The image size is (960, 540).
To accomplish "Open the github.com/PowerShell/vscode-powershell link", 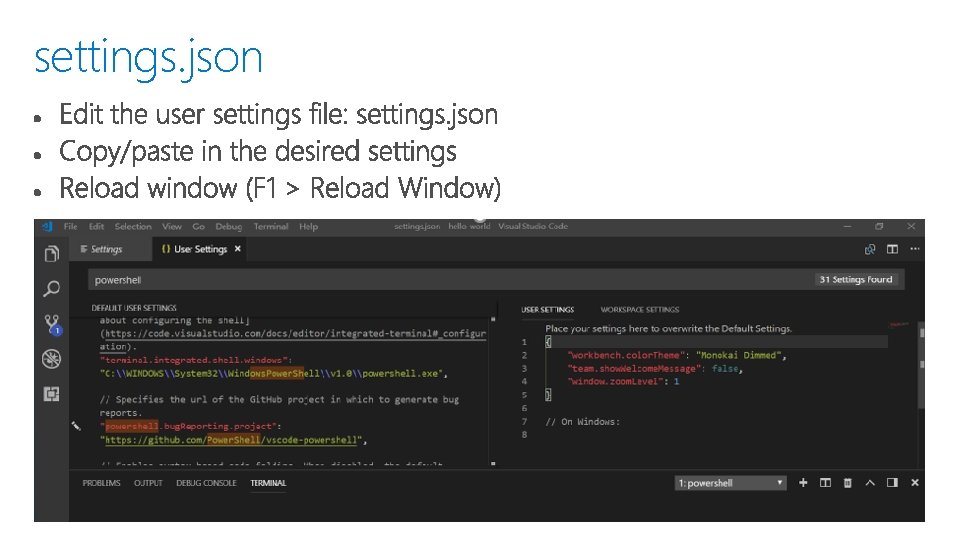I will coord(233,440).
